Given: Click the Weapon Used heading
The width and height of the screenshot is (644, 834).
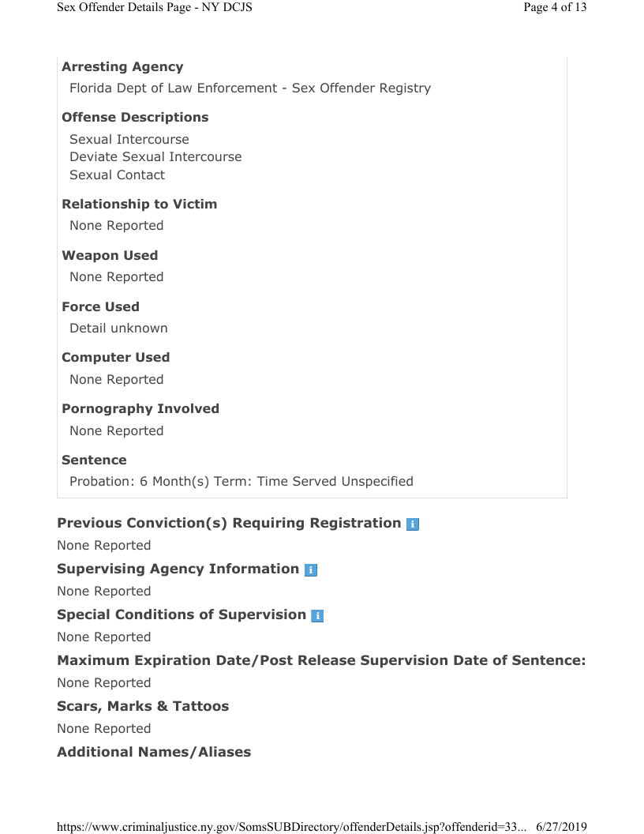Looking at the screenshot, I should click(110, 256).
